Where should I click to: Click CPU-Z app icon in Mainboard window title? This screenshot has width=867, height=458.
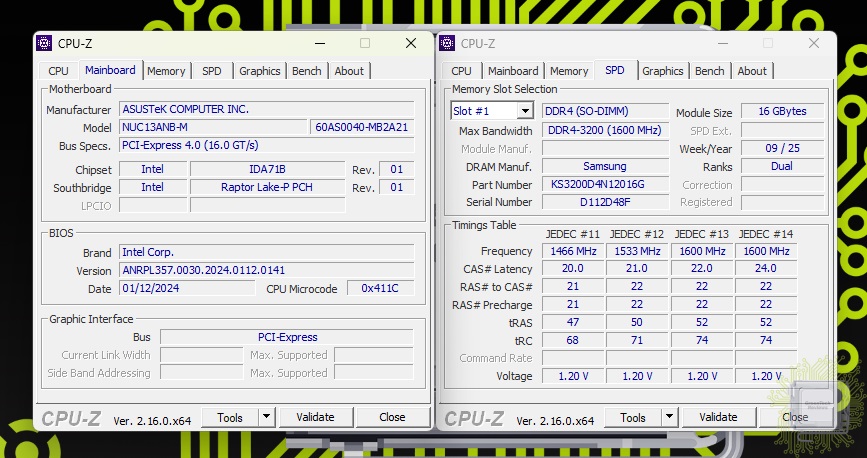(x=44, y=43)
